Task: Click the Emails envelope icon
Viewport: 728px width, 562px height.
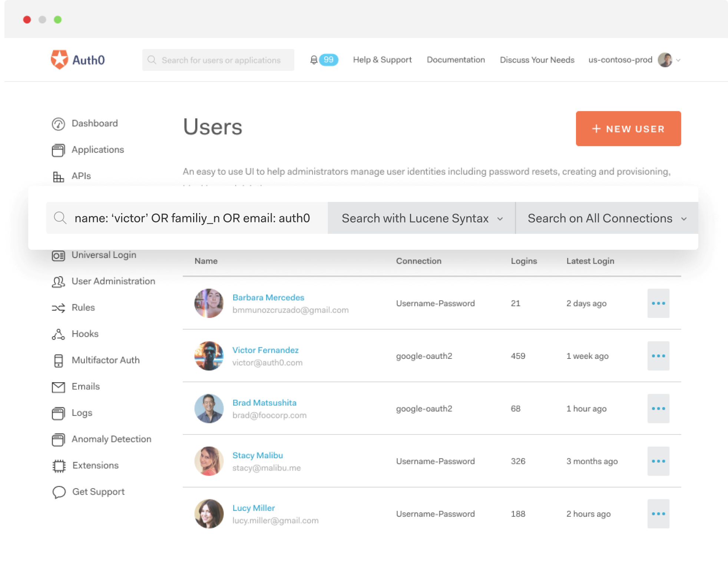Action: tap(58, 387)
